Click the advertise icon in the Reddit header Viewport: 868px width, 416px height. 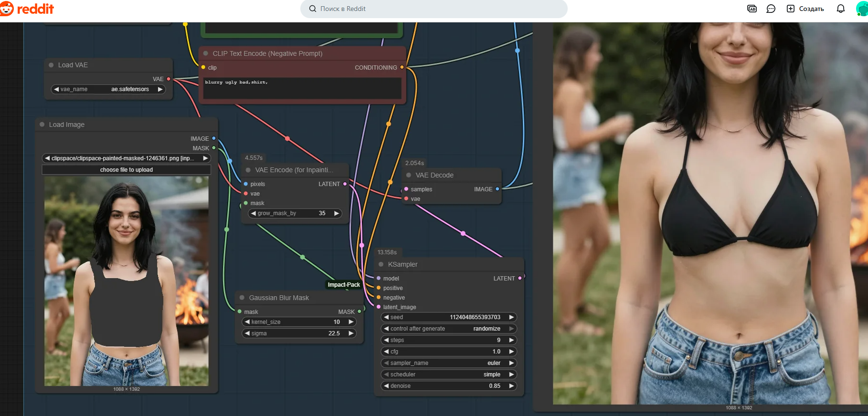pyautogui.click(x=752, y=9)
